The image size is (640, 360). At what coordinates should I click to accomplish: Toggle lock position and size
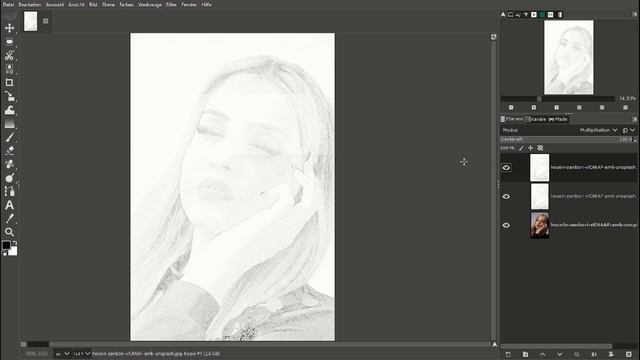coord(531,148)
